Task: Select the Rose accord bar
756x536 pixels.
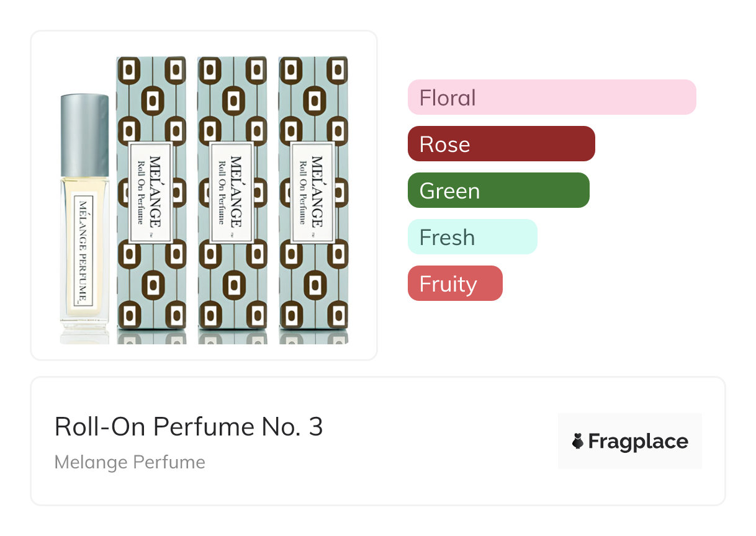Action: (501, 144)
